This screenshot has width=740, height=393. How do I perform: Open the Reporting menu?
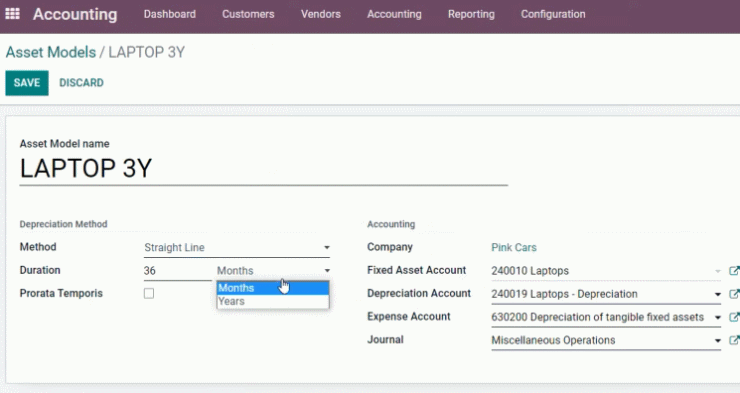click(471, 14)
